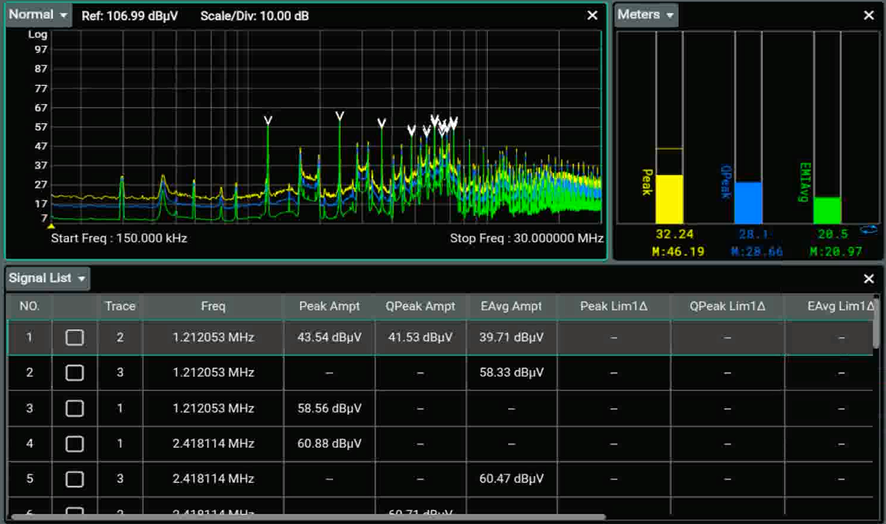Select row 1 frequency 1.212053 MHz

213,337
